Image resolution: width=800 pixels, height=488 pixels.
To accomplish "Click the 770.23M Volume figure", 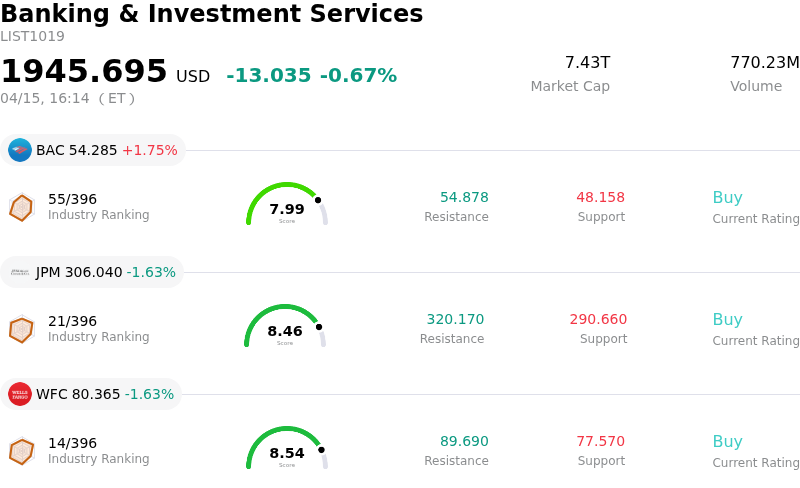I will point(764,63).
